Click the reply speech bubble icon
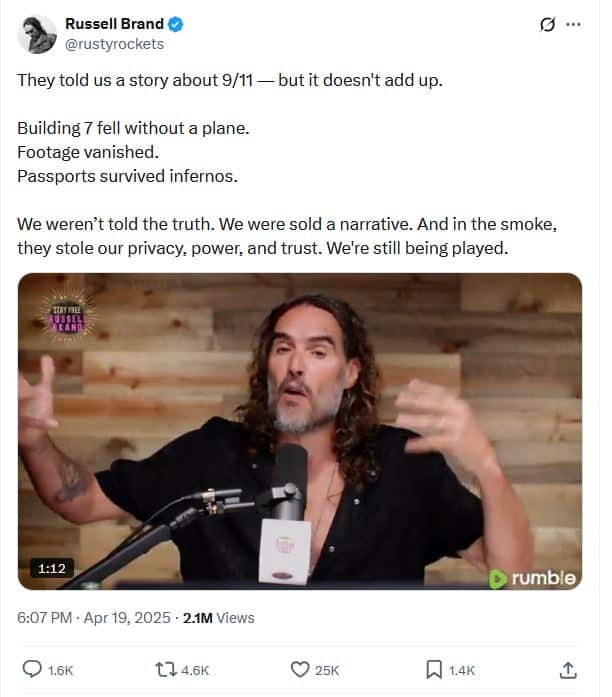The height and width of the screenshot is (697, 612). click(32, 669)
